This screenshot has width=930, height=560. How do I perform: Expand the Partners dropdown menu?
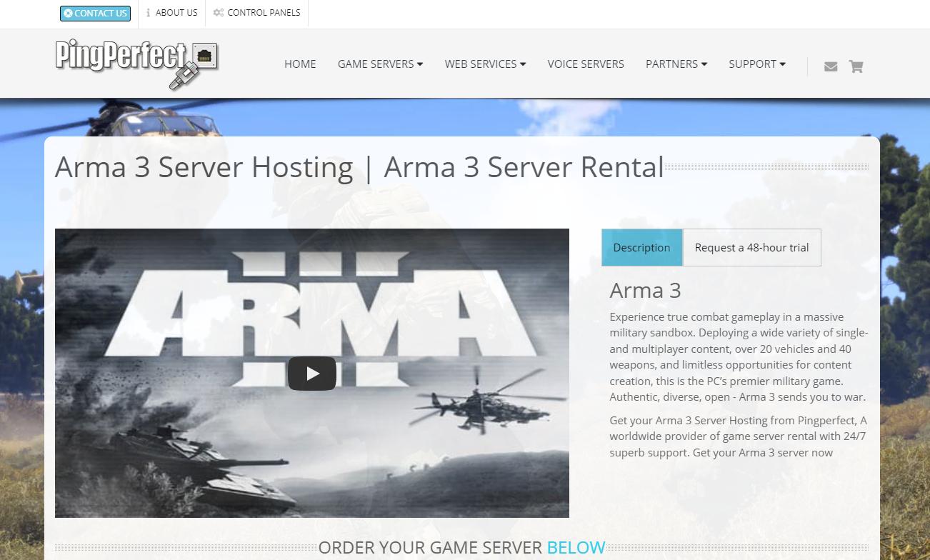click(676, 64)
